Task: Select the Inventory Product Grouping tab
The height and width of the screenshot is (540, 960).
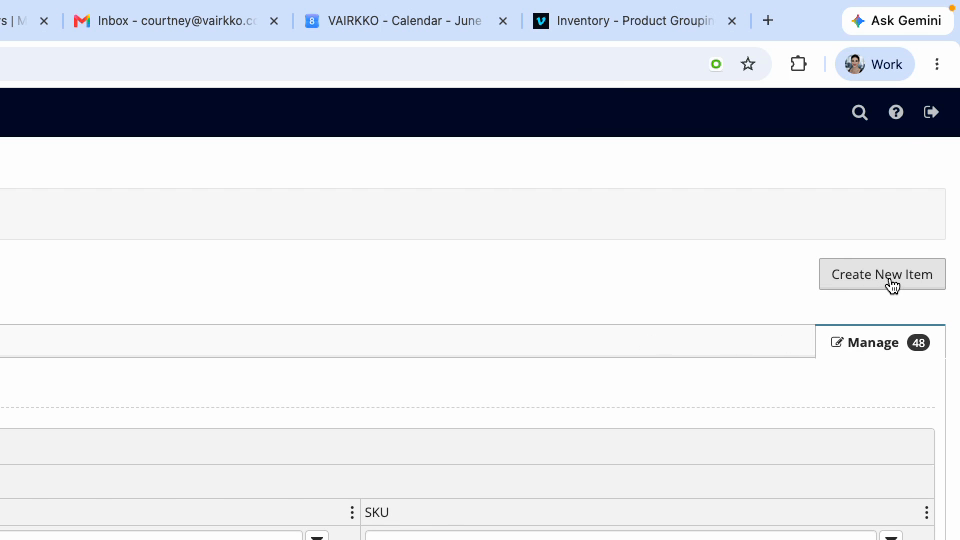Action: [635, 21]
